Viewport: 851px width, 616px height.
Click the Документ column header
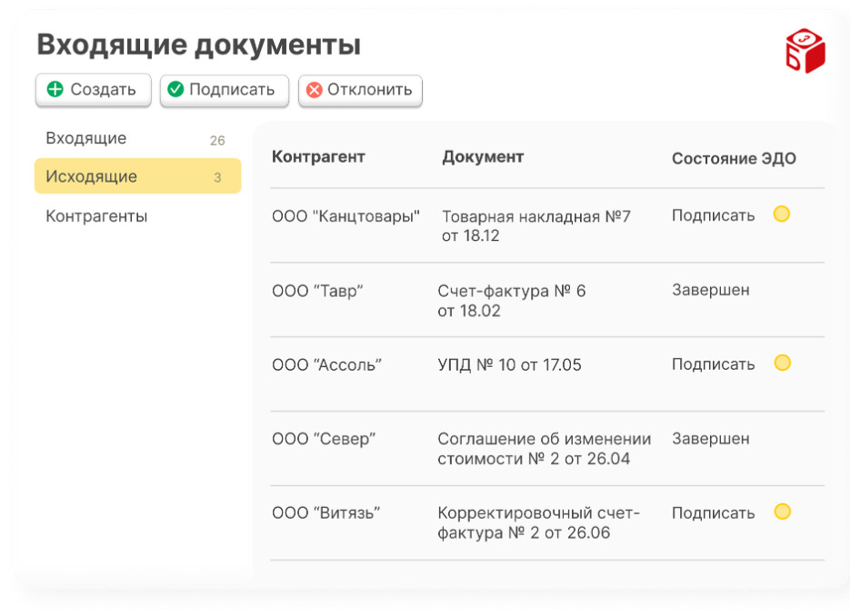click(483, 157)
